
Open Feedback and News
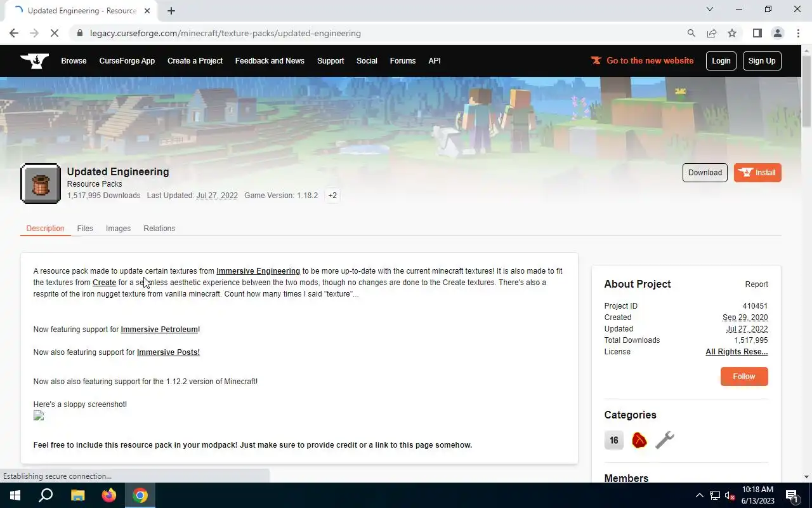270,61
